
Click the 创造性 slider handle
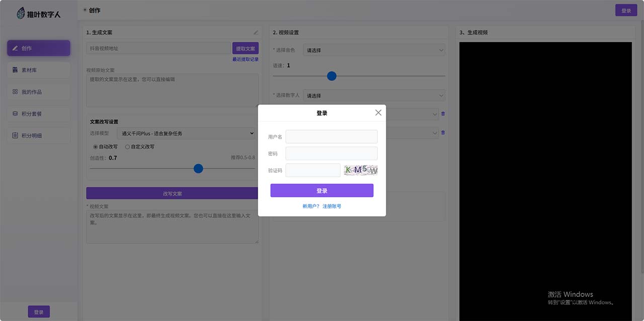pos(198,168)
